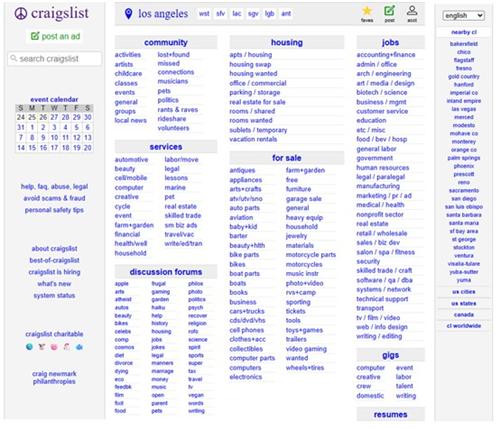The width and height of the screenshot is (500, 429).
Task: Click the magnifier icon in the search box
Action: pos(14,58)
